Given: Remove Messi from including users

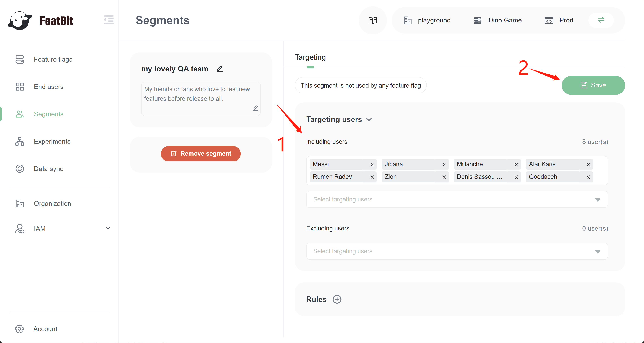Looking at the screenshot, I should [x=372, y=165].
